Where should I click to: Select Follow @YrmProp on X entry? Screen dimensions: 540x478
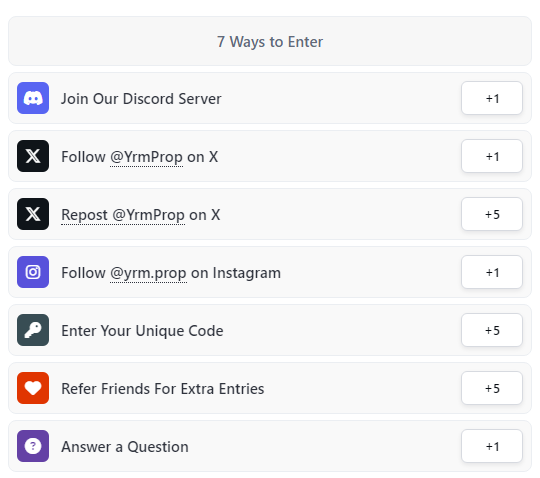pos(270,156)
